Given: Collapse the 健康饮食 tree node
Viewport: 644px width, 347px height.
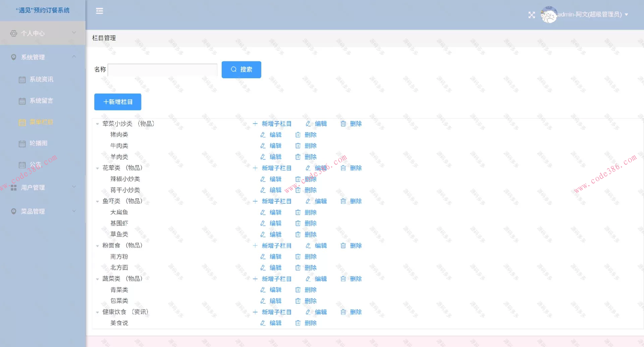Looking at the screenshot, I should point(97,312).
